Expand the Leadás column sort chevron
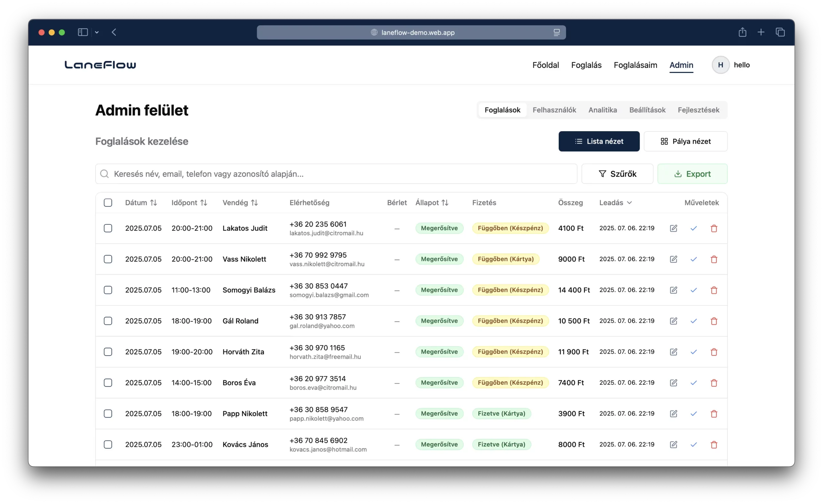This screenshot has height=504, width=823. click(629, 203)
